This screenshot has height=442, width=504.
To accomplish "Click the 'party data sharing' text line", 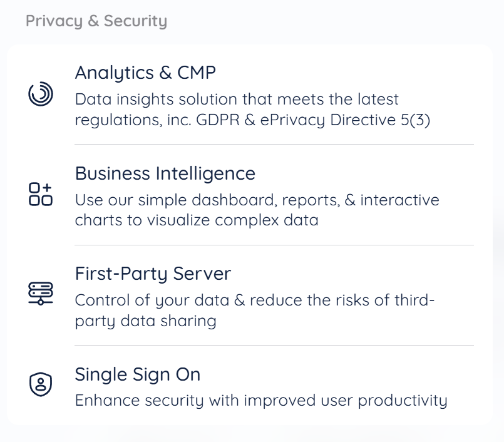I will [x=145, y=321].
